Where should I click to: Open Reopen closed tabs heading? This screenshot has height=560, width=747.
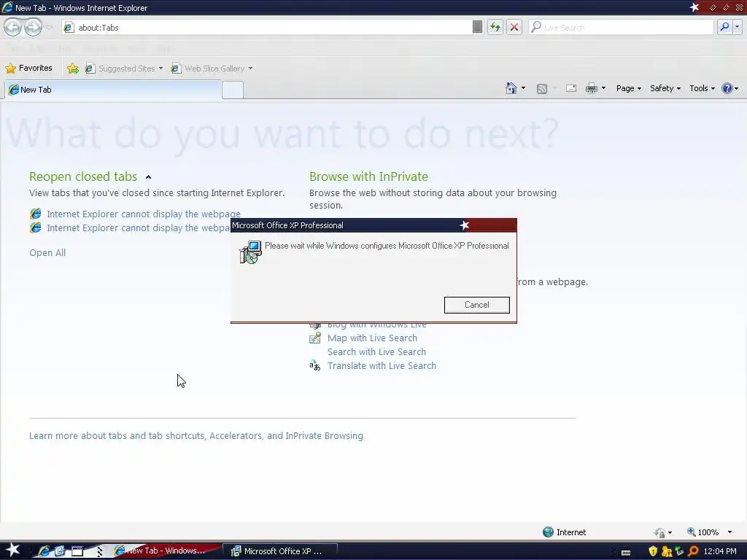coord(83,176)
